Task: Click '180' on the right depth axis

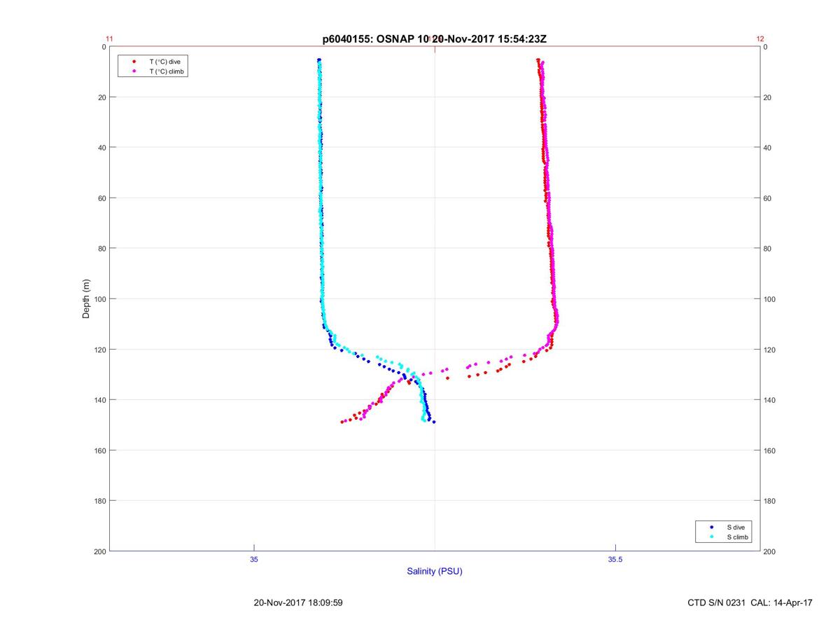Action: pos(770,501)
